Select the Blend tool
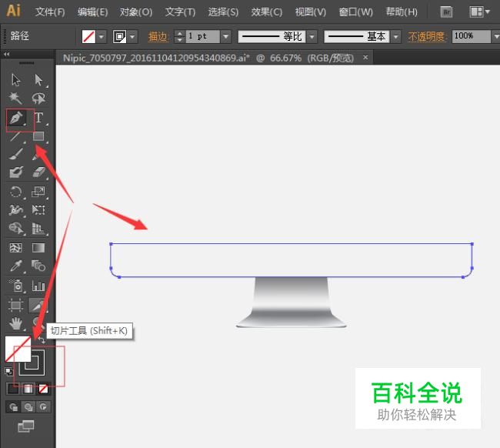Screen dimensions: 500x448 38,266
